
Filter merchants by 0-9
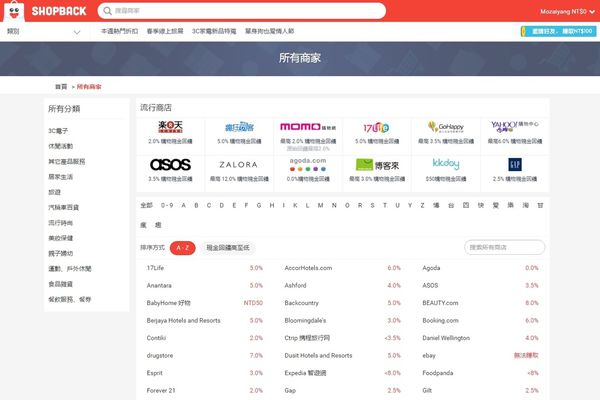pos(167,206)
